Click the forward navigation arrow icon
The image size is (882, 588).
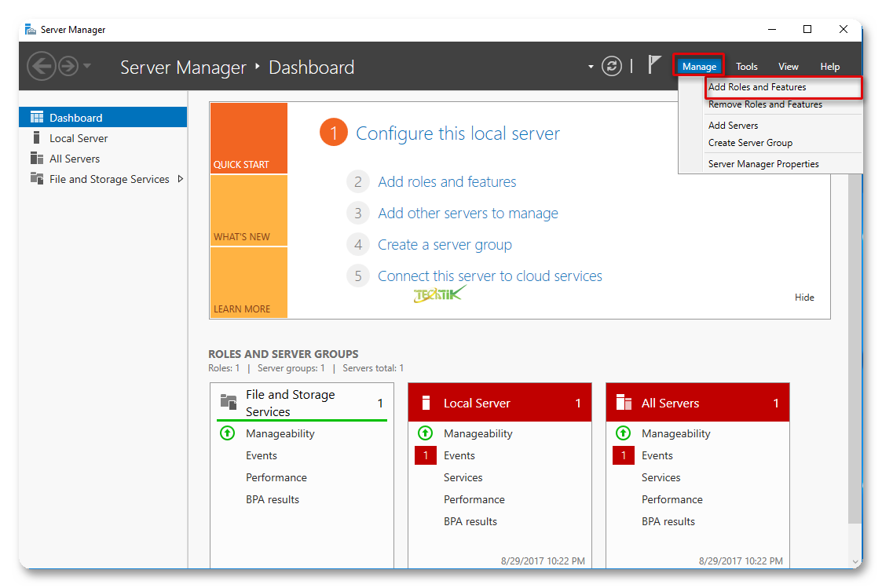pyautogui.click(x=68, y=67)
